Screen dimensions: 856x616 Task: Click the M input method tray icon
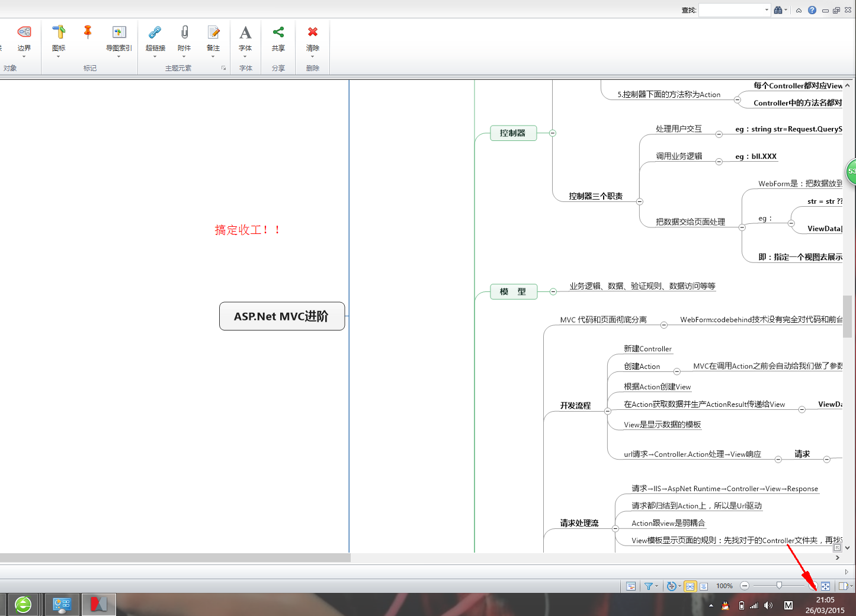(788, 605)
